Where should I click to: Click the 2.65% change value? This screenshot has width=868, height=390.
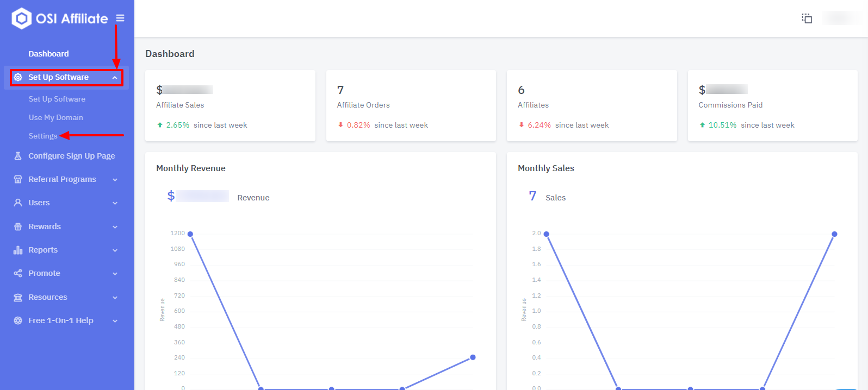[x=178, y=125]
